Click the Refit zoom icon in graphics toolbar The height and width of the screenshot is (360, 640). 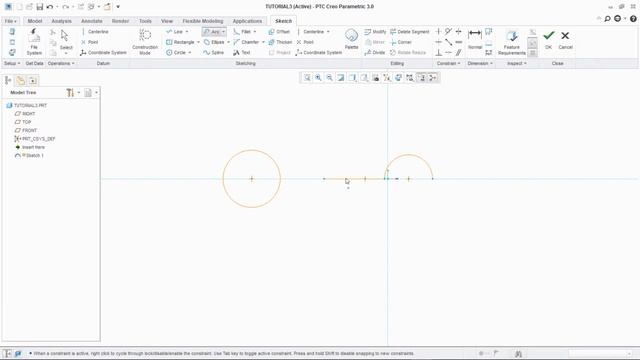tap(307, 78)
